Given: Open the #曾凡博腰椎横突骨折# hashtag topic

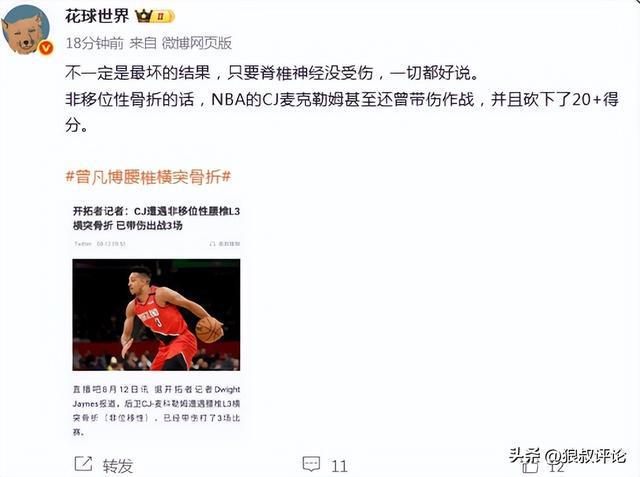Looking at the screenshot, I should (x=149, y=177).
